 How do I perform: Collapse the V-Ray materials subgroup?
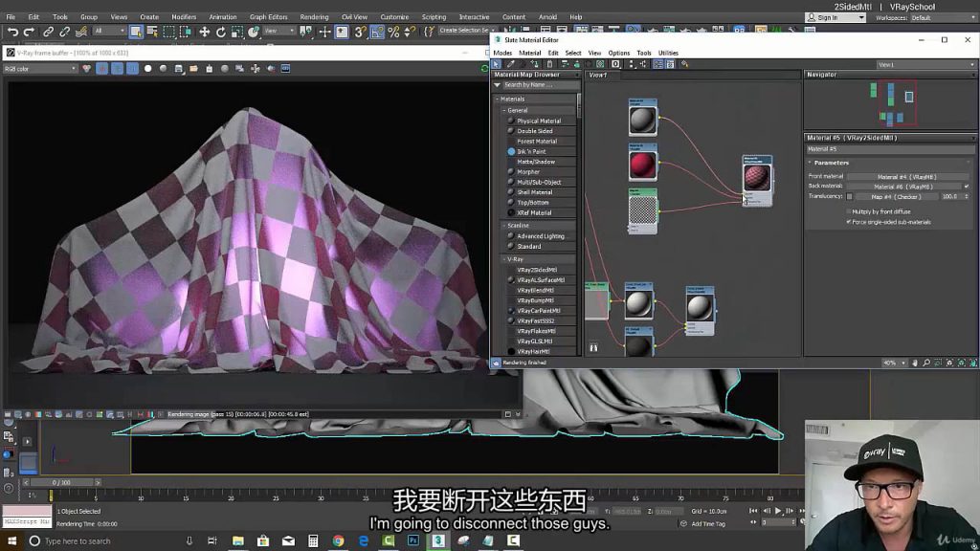pos(504,259)
